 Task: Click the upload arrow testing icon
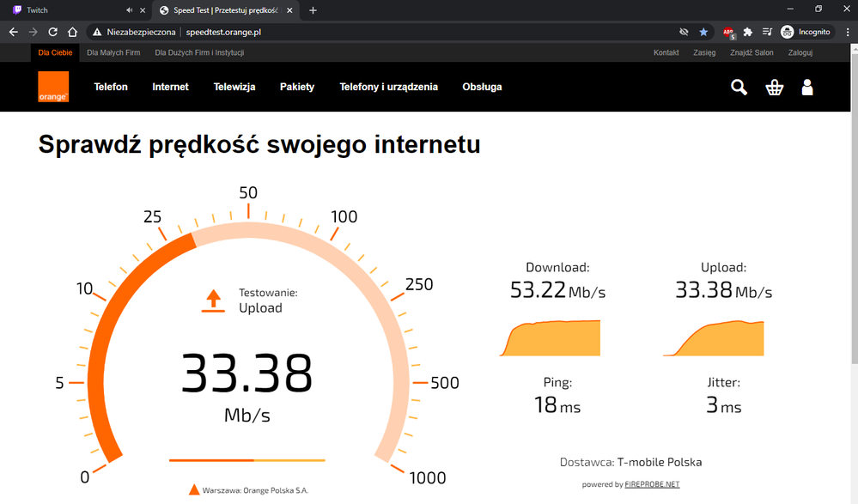(x=213, y=301)
